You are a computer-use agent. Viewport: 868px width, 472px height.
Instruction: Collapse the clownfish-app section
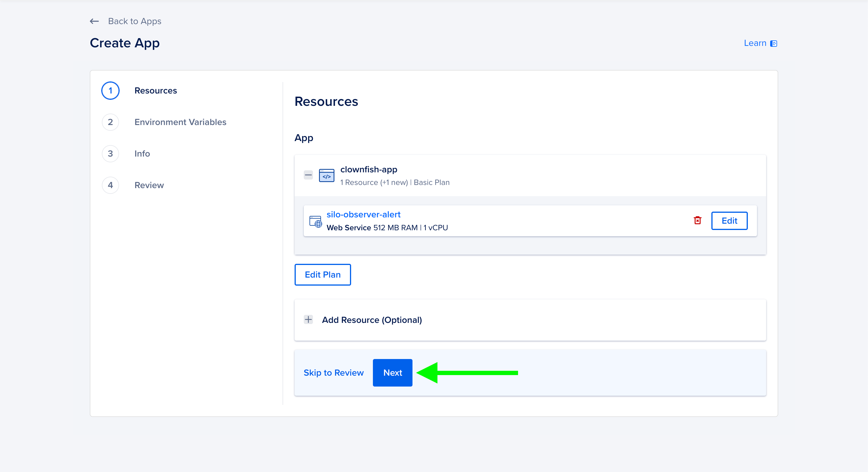click(308, 175)
